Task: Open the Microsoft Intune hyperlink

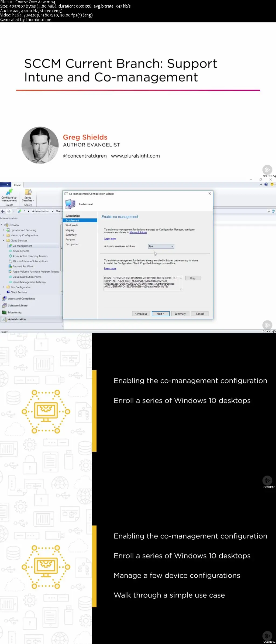Action: pos(138,233)
